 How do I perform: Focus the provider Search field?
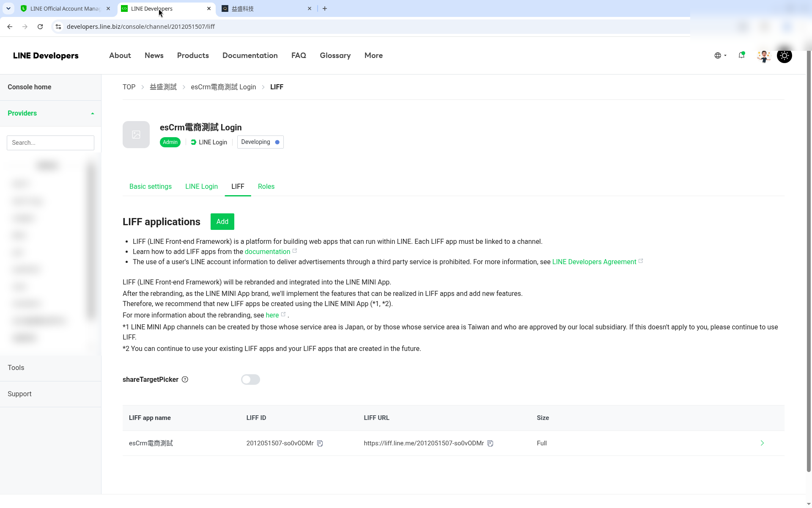pyautogui.click(x=50, y=143)
